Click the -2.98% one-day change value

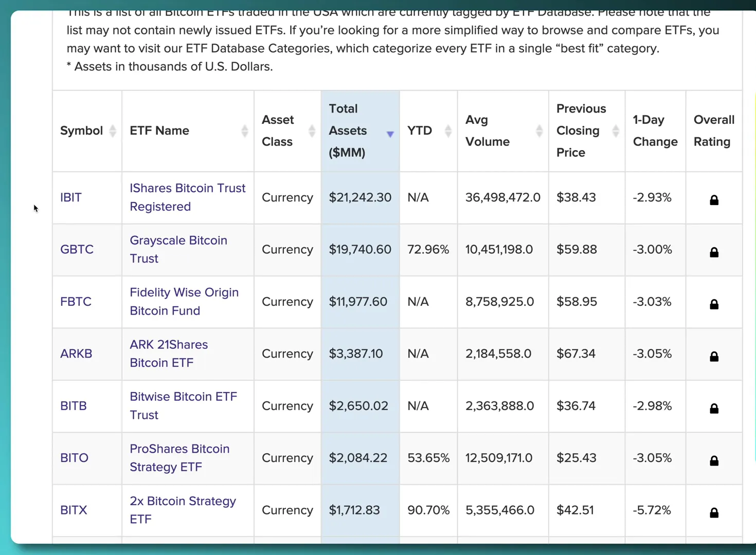[652, 406]
